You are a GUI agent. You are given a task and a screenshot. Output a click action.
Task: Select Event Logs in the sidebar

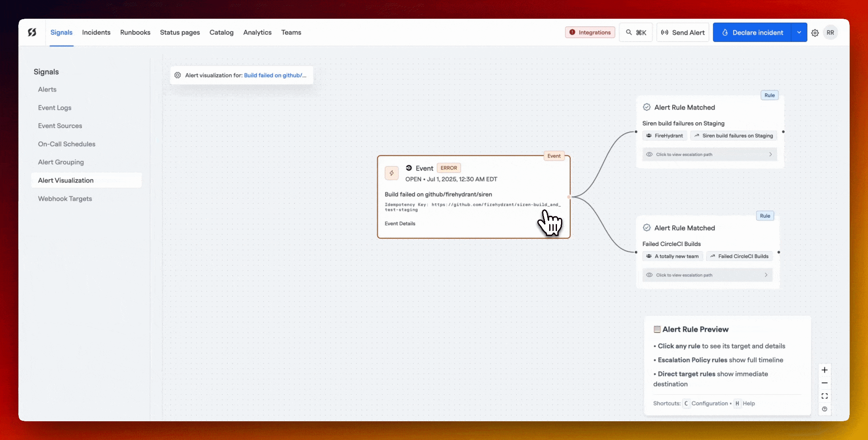coord(55,108)
